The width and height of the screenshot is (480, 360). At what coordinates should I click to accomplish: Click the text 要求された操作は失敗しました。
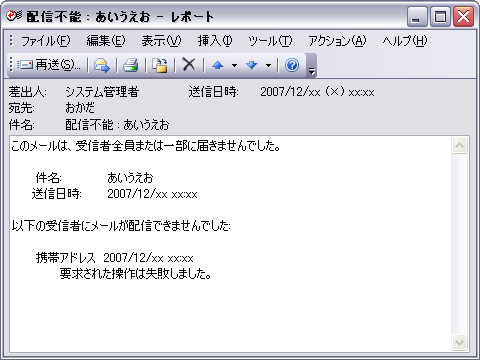coord(135,274)
